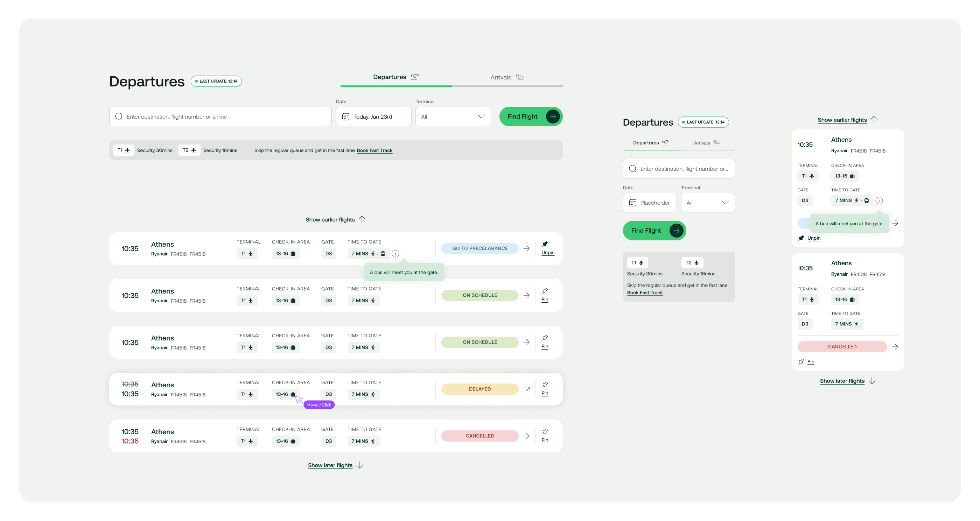Open the Book Fast Track link in security bar
Screen dimensions: 980x521
(x=374, y=150)
